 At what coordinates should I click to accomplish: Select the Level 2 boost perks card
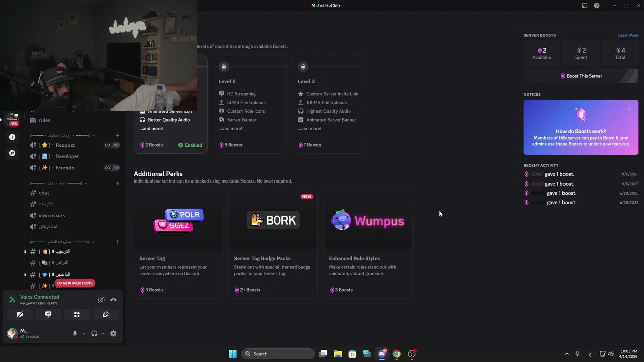[250, 104]
